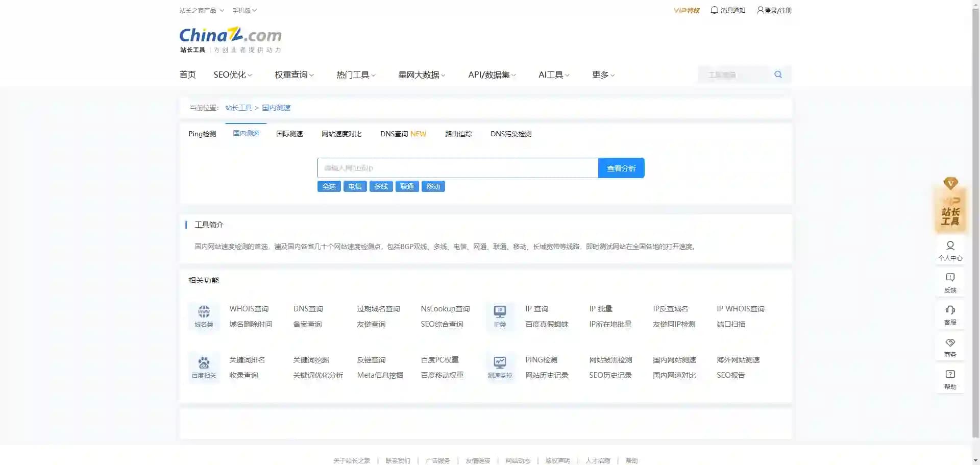The image size is (980, 465).
Task: Select the 国内测速 tab
Action: (x=246, y=133)
